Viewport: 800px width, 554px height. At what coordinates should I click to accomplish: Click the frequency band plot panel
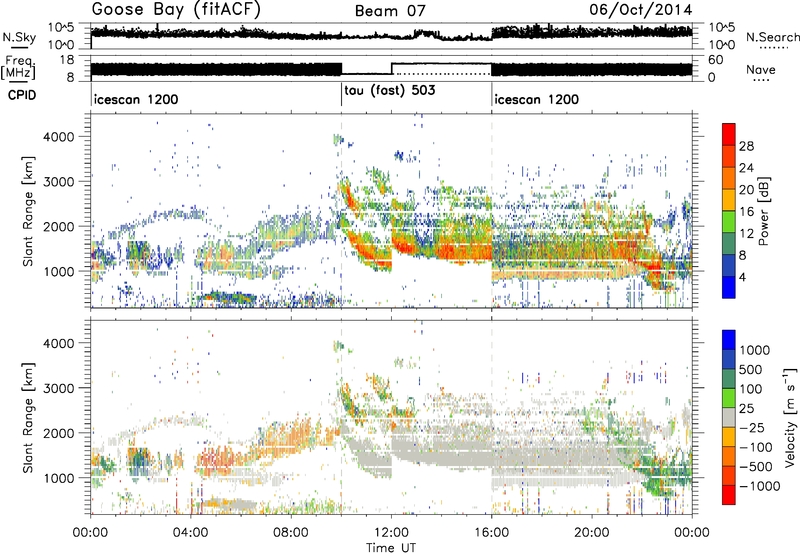coord(391,68)
